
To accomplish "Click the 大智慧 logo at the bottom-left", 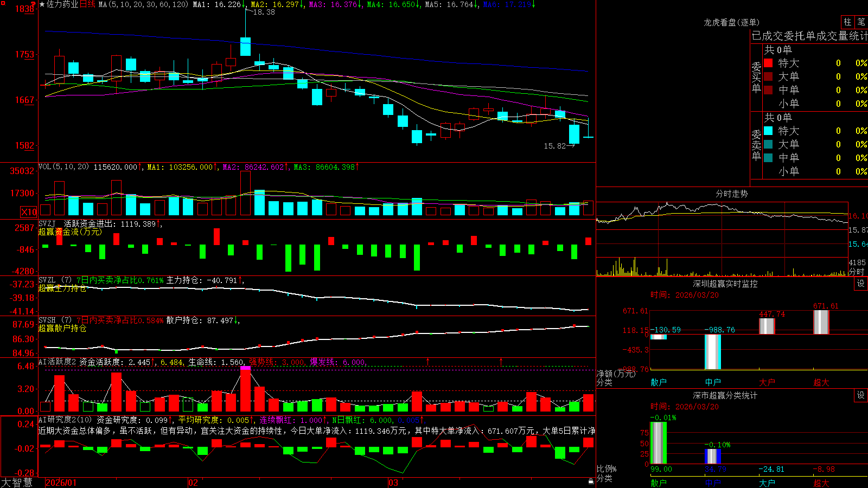I will 17,482.
